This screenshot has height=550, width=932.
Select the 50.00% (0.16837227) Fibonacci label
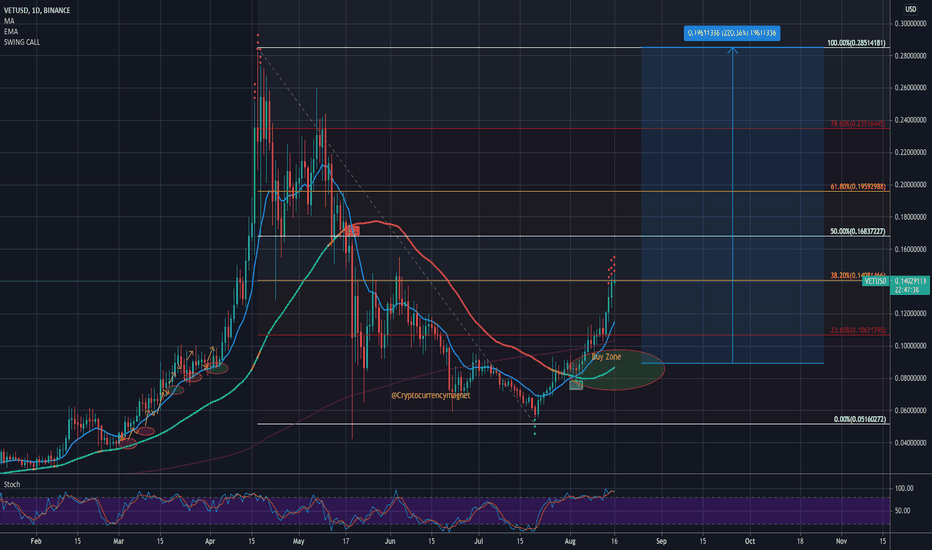858,231
